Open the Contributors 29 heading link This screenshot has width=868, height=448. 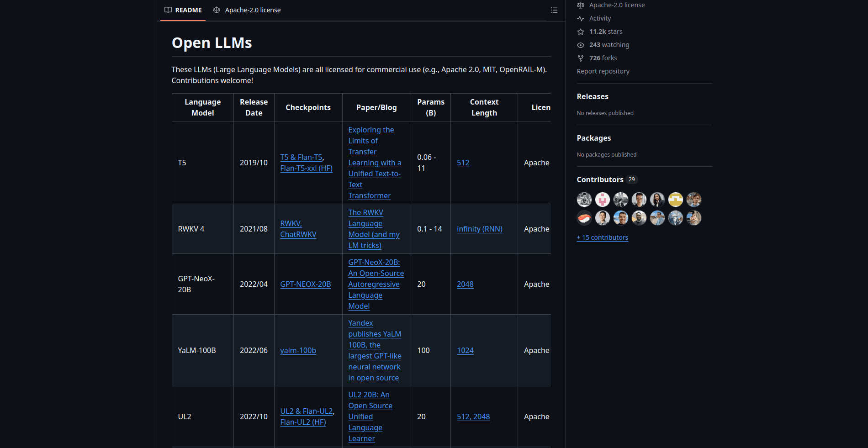click(607, 179)
